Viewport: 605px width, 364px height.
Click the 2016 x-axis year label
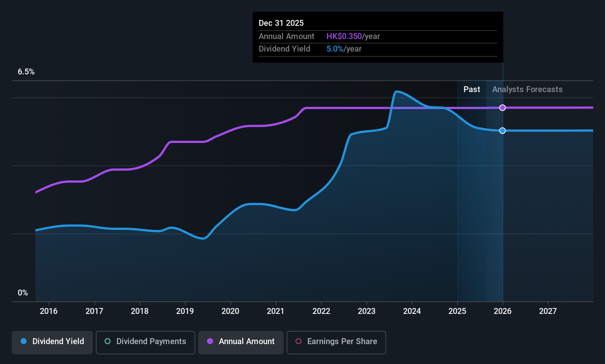coord(49,311)
